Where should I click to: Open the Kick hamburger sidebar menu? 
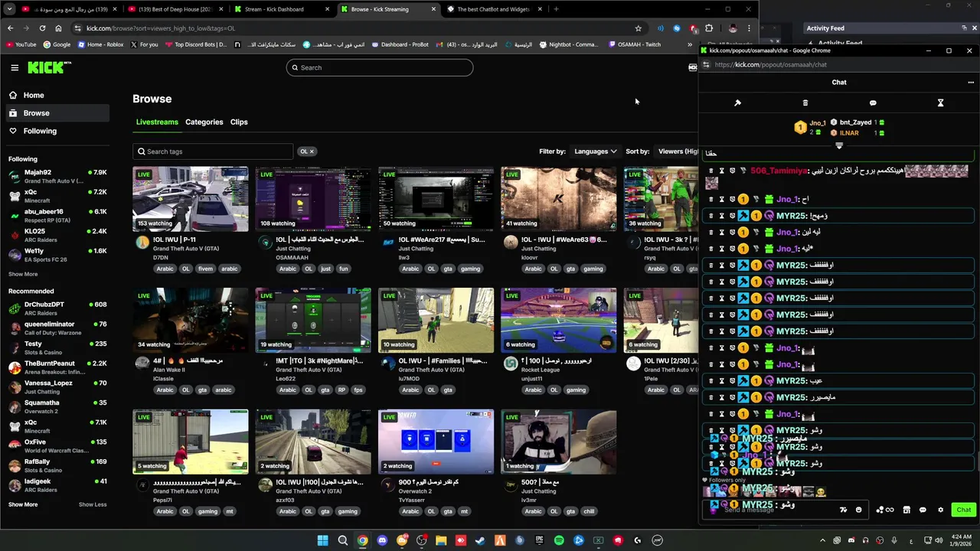pyautogui.click(x=15, y=67)
